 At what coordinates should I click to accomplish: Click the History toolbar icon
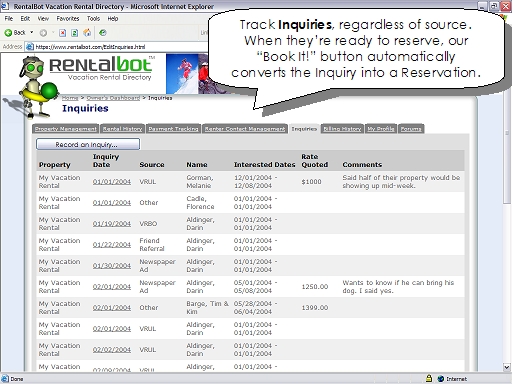103,32
